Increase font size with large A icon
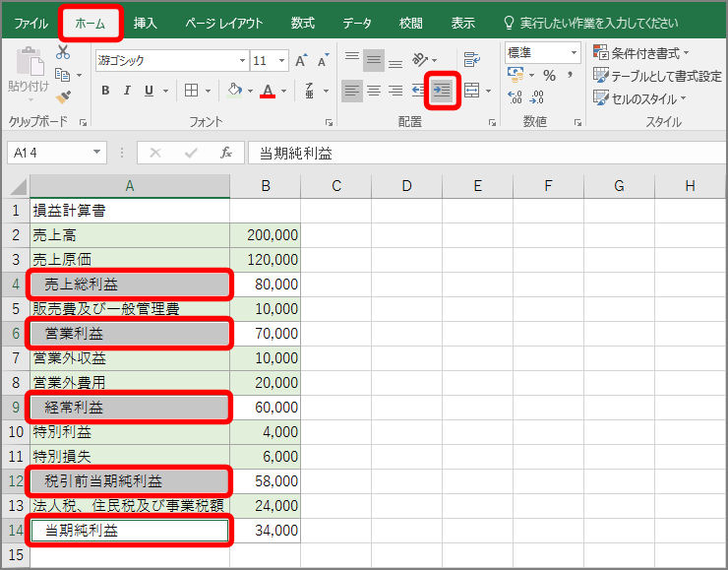This screenshot has height=570, width=728. 301,60
